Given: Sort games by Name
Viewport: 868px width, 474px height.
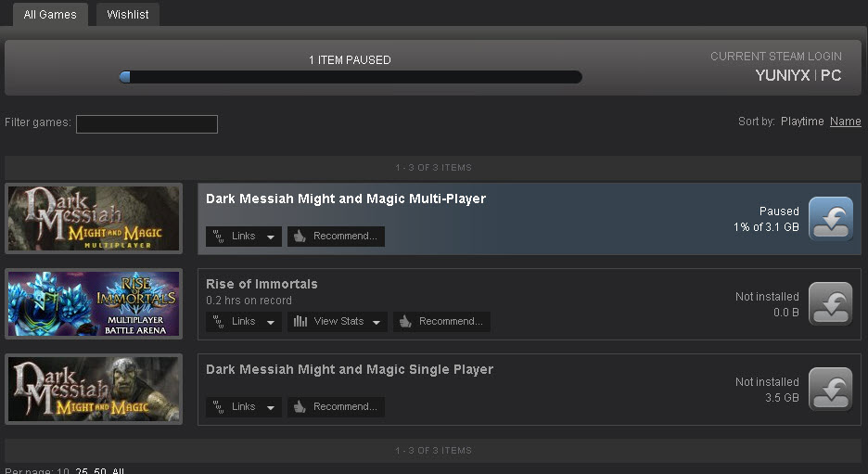Looking at the screenshot, I should (846, 122).
